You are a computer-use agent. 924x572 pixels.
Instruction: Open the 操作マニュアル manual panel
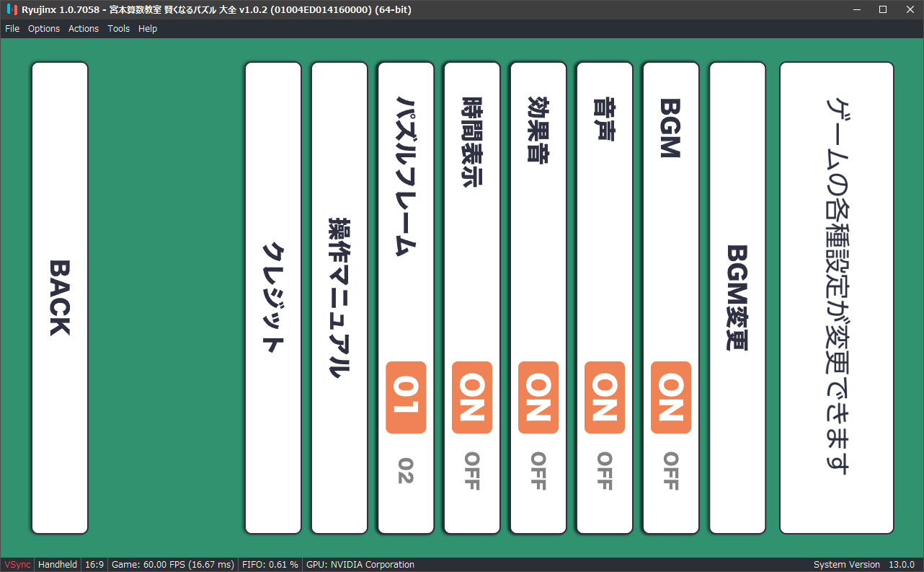(x=339, y=298)
